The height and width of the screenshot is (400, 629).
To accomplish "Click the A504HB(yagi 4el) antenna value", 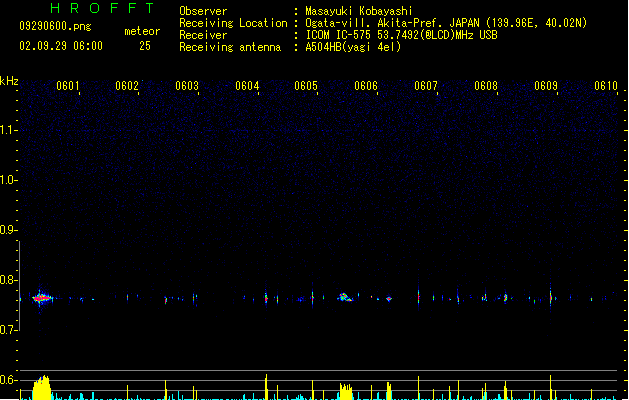I will (353, 47).
